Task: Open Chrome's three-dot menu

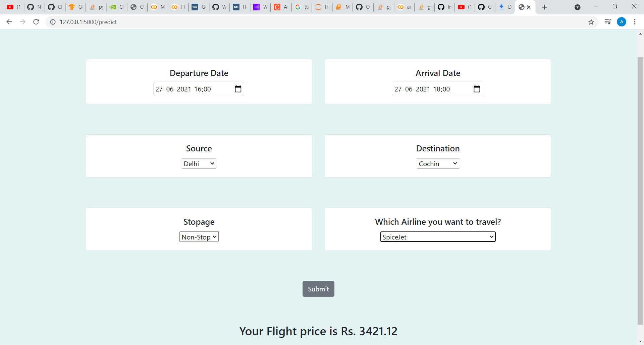Action: (x=635, y=22)
